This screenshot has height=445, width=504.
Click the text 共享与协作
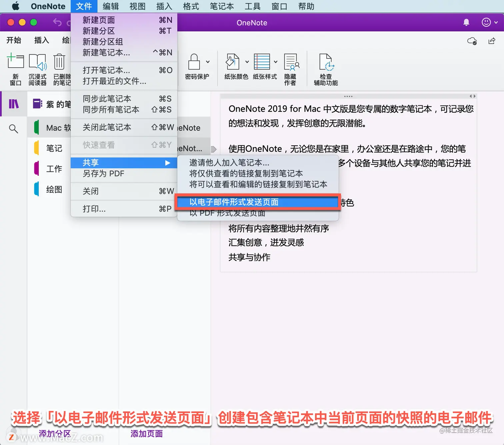[249, 257]
